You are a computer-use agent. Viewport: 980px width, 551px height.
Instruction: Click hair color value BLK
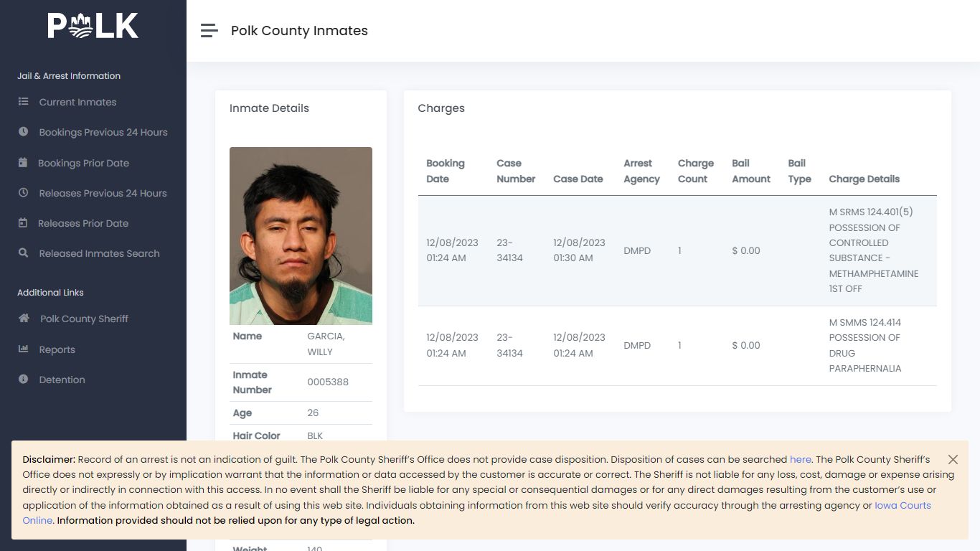pyautogui.click(x=315, y=435)
